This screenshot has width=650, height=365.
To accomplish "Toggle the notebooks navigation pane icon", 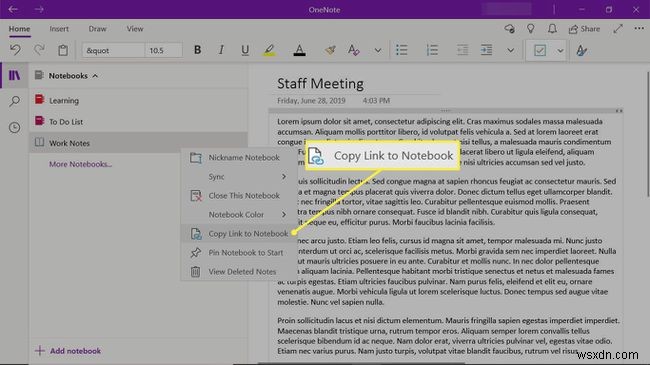I will (x=15, y=75).
